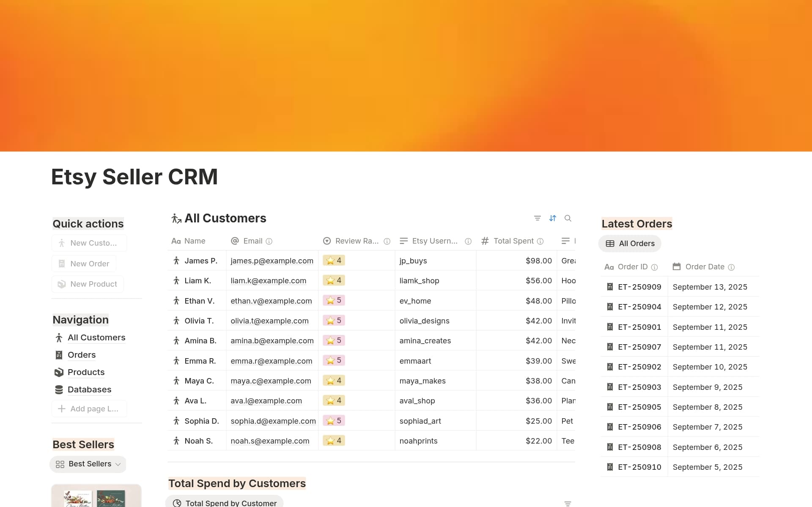
Task: Open search in the All Customers table
Action: 568,218
